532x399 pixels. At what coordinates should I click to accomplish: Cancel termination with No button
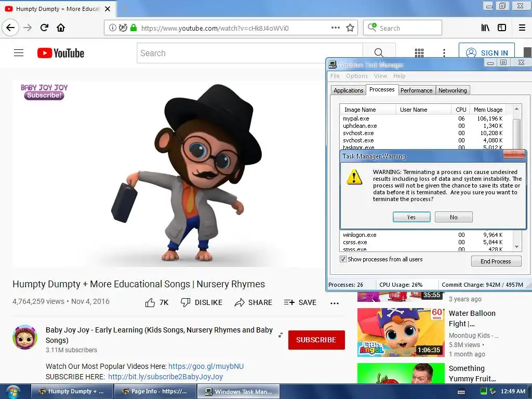click(454, 217)
